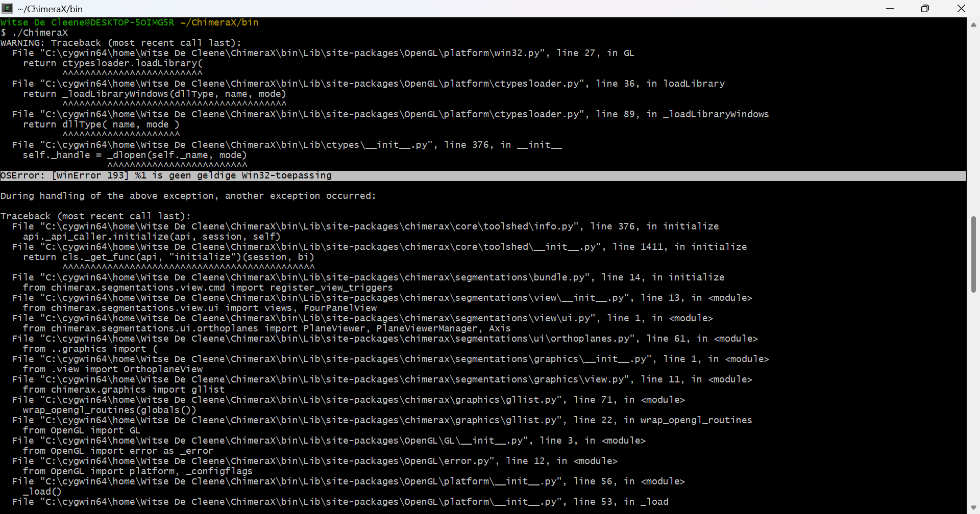Restore down the terminal window
Screen dimensions: 980x514
coord(925,9)
